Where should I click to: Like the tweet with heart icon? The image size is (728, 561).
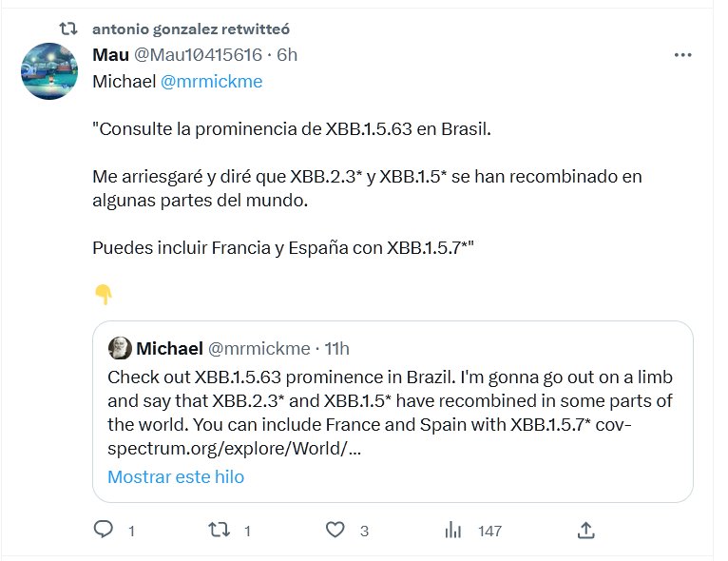tap(334, 530)
